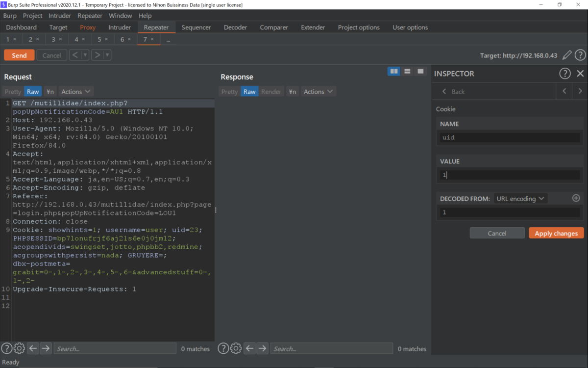This screenshot has height=368, width=588.
Task: Click Apply changes in Inspector
Action: pos(556,233)
